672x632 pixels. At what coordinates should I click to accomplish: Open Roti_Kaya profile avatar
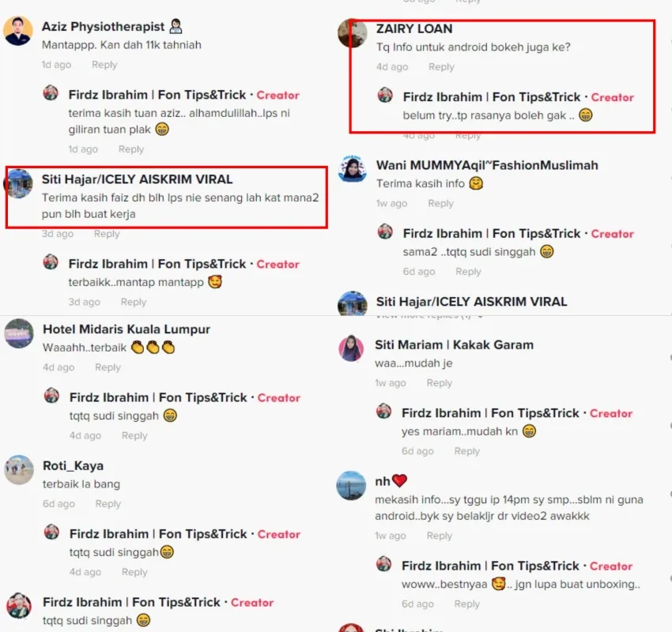click(x=19, y=470)
